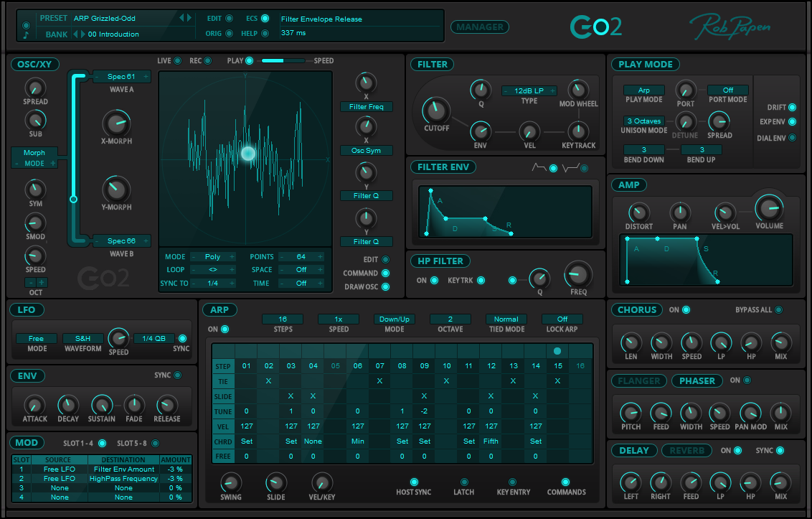812x519 pixels.
Task: Click the Distort knob
Action: click(x=638, y=212)
